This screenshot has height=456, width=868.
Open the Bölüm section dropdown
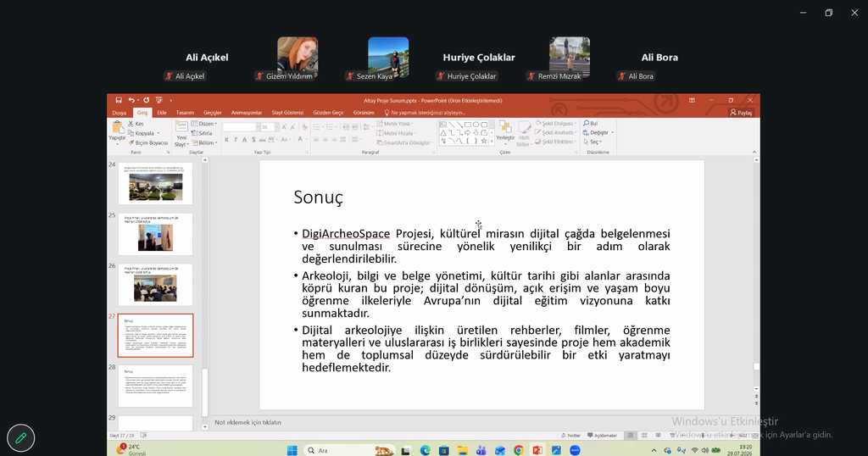[x=203, y=142]
